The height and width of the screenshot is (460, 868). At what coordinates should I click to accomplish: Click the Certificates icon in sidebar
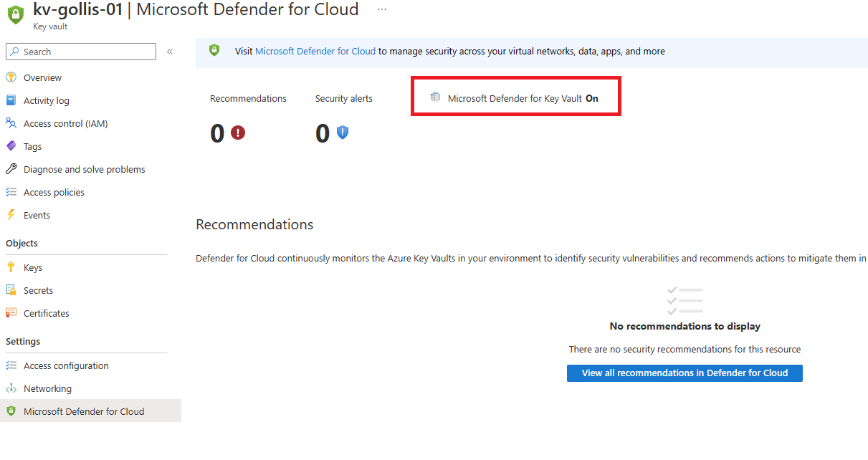coord(11,313)
